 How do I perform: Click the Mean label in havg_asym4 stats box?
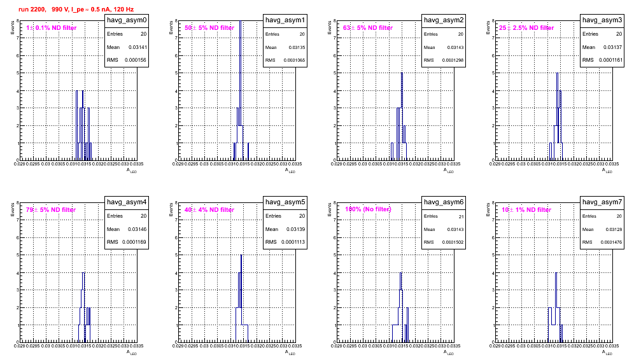pyautogui.click(x=113, y=229)
